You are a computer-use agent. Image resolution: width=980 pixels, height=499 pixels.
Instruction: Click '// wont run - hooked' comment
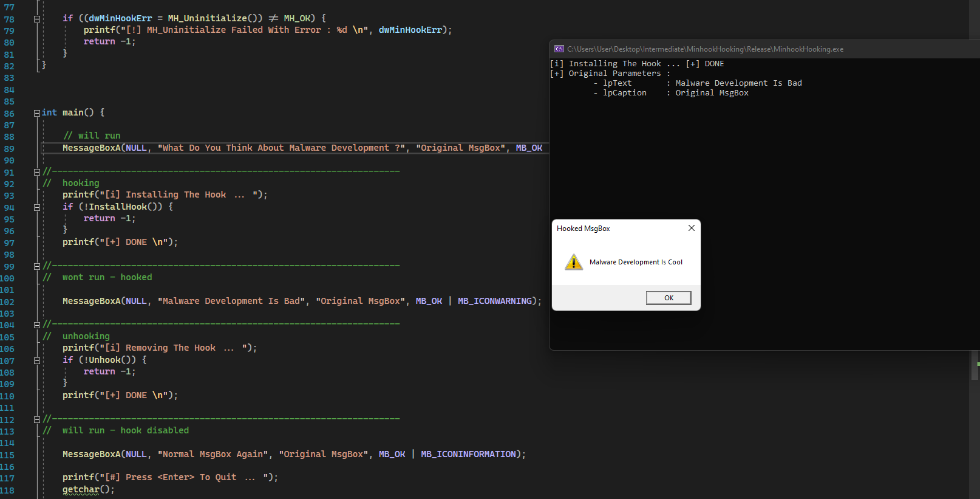tap(97, 277)
